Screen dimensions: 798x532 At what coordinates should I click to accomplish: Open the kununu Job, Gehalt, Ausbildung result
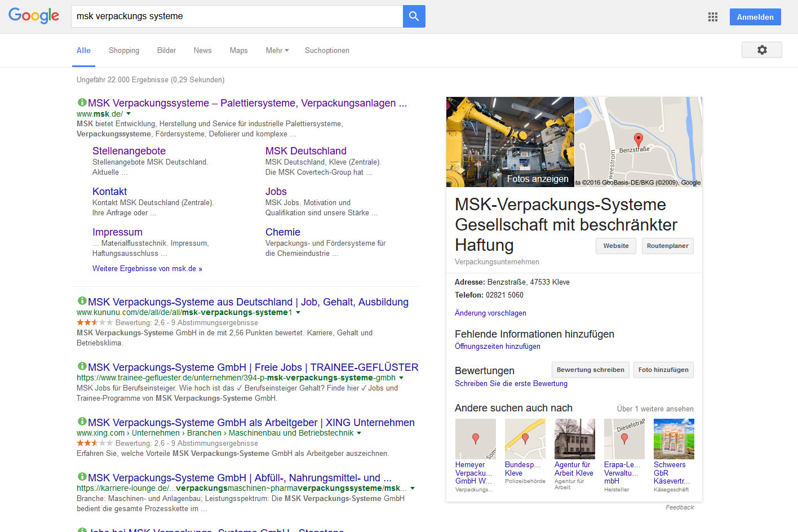click(x=248, y=302)
